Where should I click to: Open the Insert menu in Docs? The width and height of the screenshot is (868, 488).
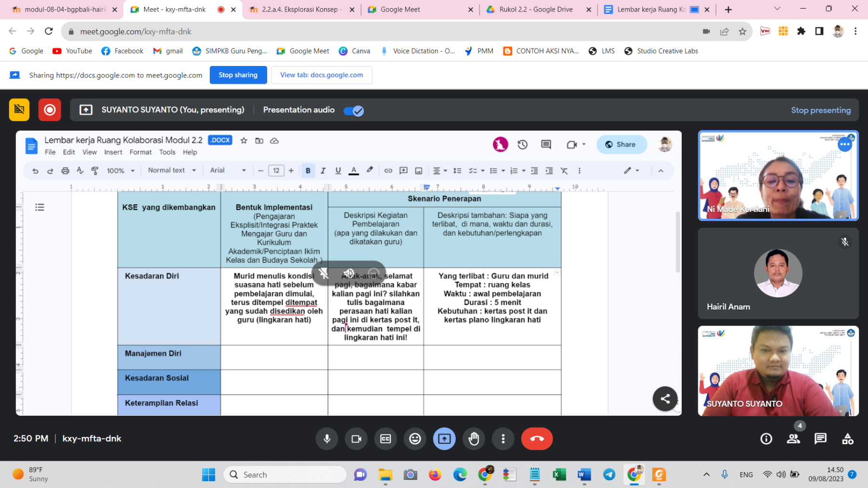[113, 152]
